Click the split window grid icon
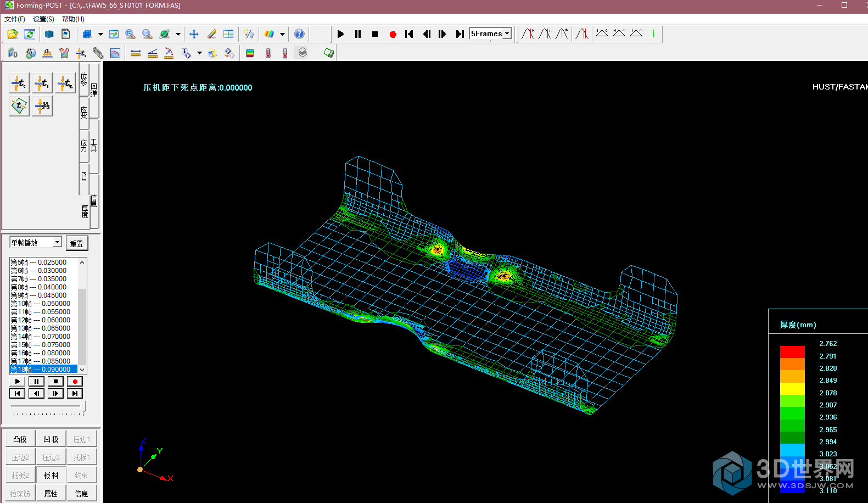This screenshot has height=503, width=868. tap(228, 34)
